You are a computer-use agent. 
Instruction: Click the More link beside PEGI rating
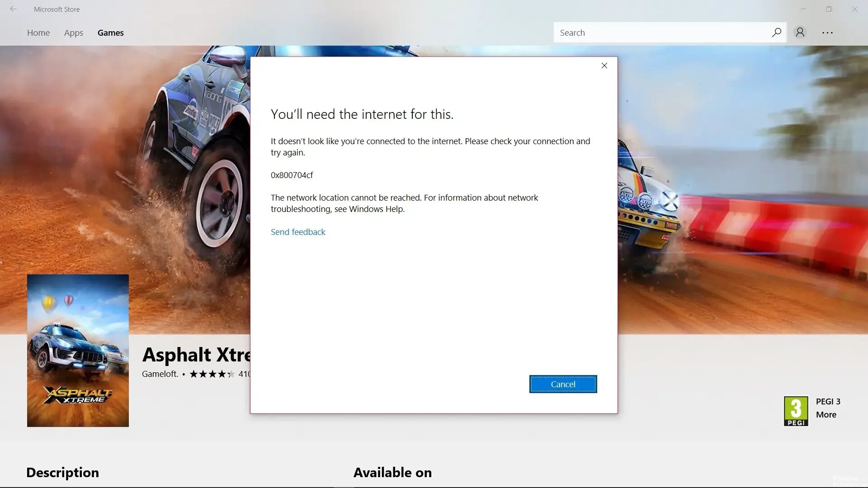click(x=826, y=414)
